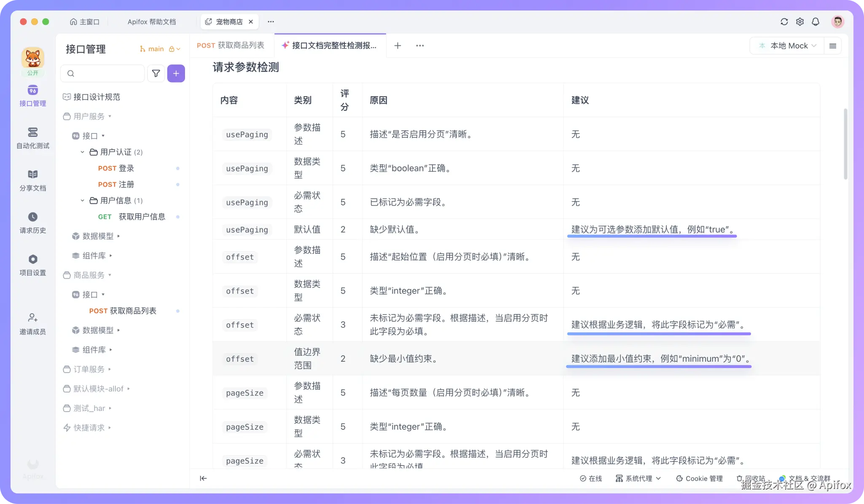
Task: Open the 本地 Mock environment dropdown
Action: click(x=788, y=46)
